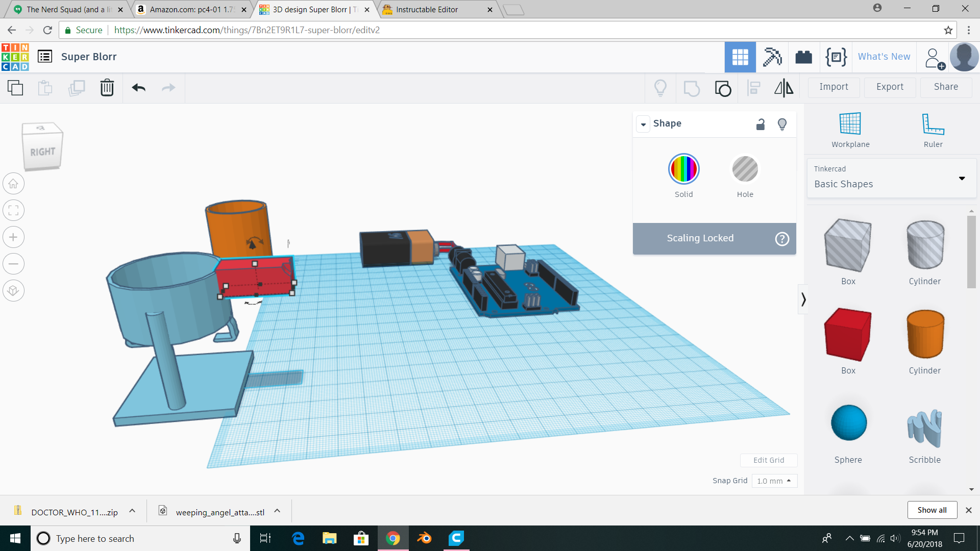Screen dimensions: 980x551
Task: Click the Home view button
Action: tap(14, 184)
